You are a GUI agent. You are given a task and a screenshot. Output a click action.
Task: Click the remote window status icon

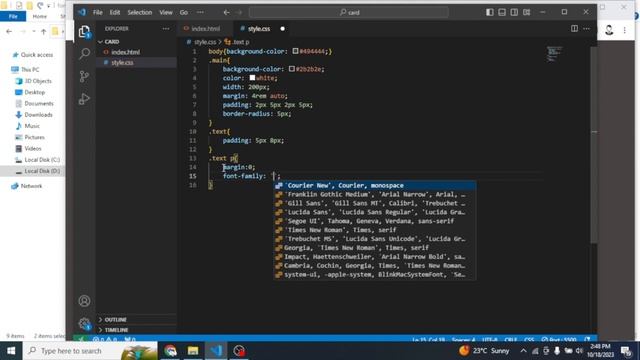pos(81,339)
